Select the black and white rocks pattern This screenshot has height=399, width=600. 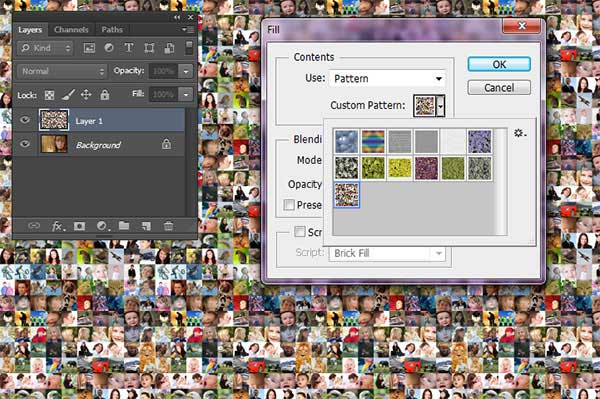tap(347, 168)
